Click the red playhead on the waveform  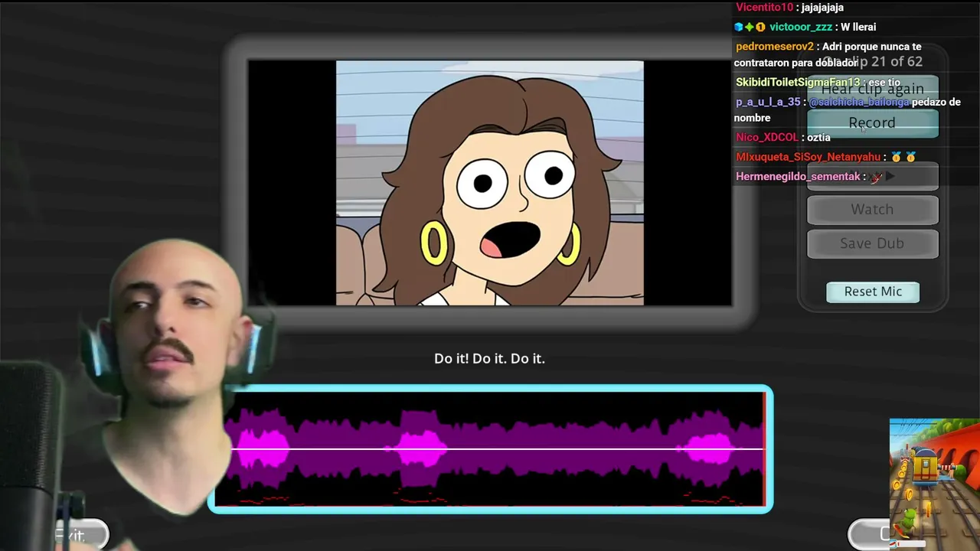(x=764, y=448)
